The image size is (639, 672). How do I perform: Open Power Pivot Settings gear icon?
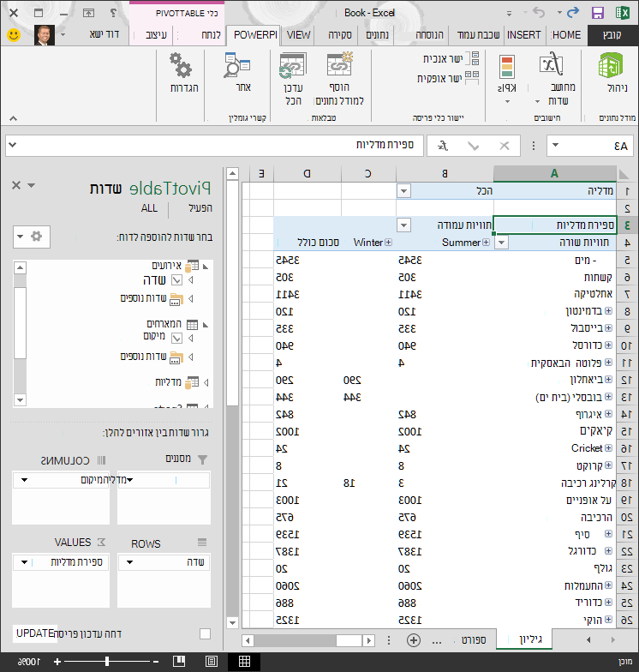pyautogui.click(x=180, y=65)
